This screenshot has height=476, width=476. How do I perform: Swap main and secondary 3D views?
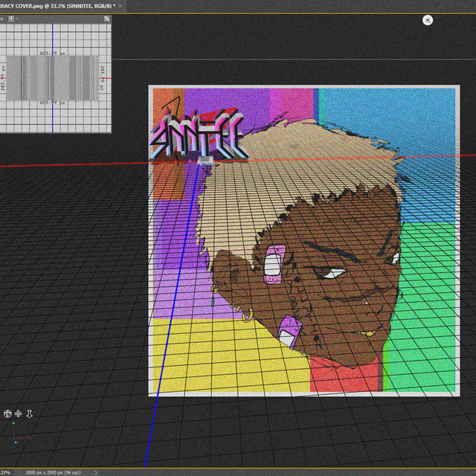coord(106,18)
